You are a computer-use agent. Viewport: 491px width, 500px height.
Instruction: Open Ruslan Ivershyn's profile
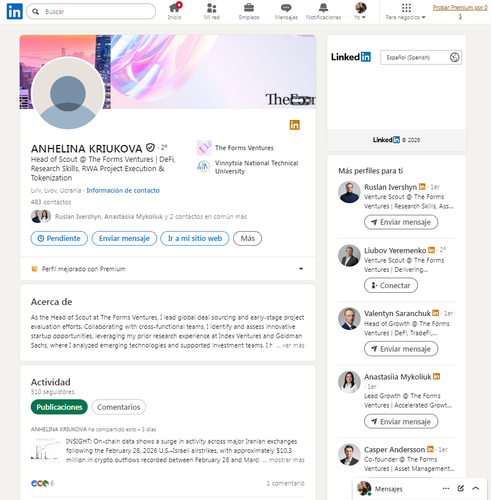[390, 187]
